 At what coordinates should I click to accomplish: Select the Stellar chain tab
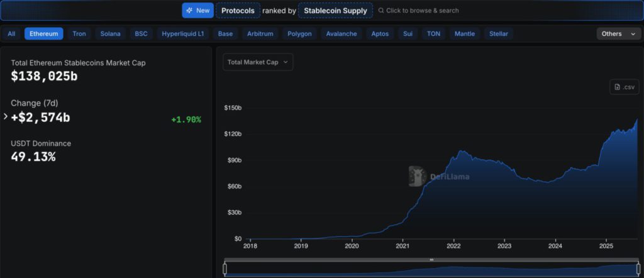click(498, 34)
